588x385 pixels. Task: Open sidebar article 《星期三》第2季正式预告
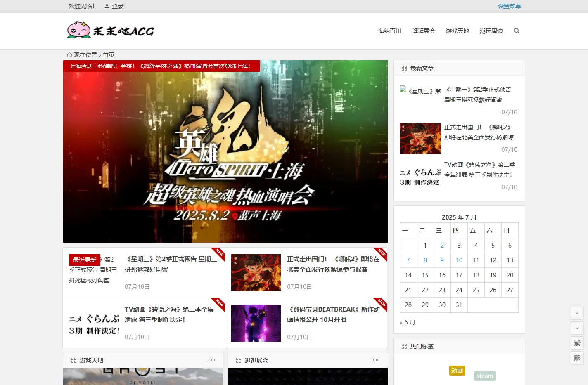tap(478, 94)
